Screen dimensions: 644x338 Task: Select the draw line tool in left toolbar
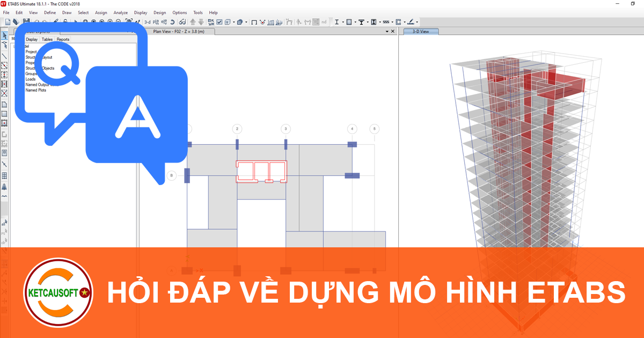(4, 56)
